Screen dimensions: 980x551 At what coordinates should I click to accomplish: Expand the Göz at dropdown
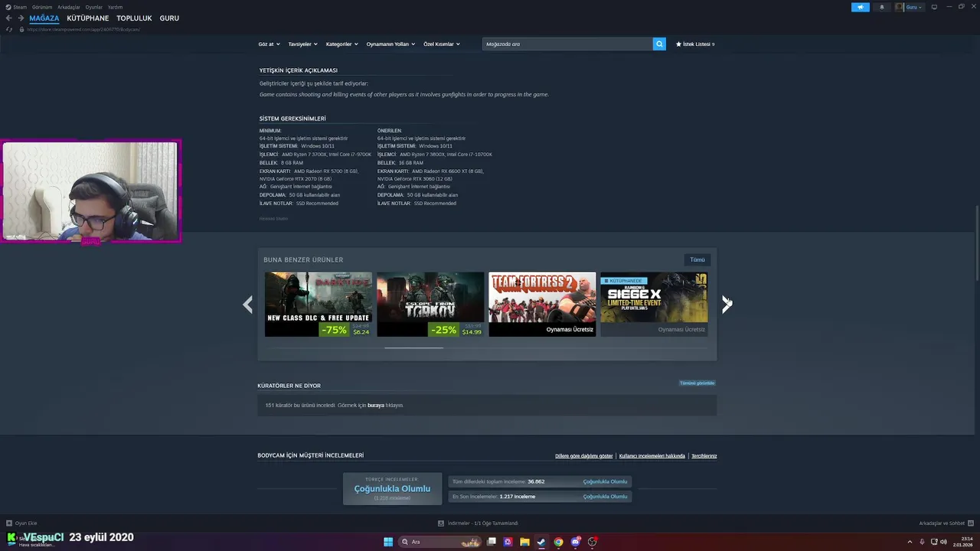tap(269, 44)
